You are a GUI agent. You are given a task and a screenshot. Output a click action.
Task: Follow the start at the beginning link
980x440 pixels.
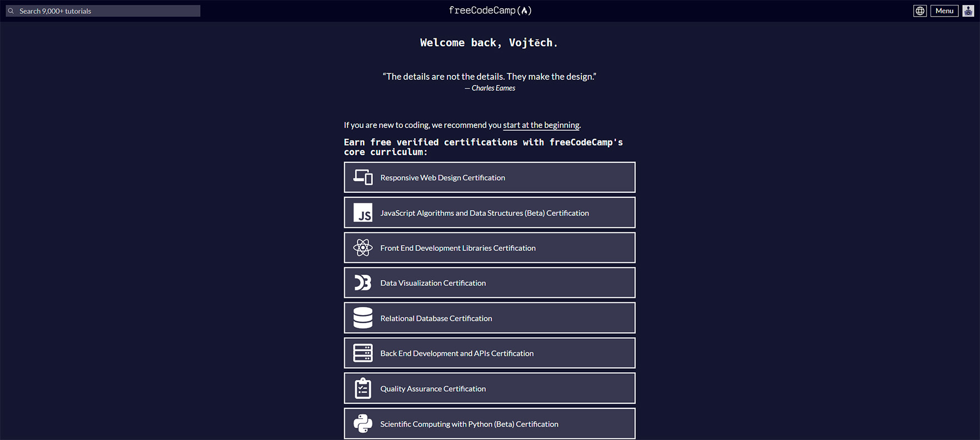tap(541, 125)
